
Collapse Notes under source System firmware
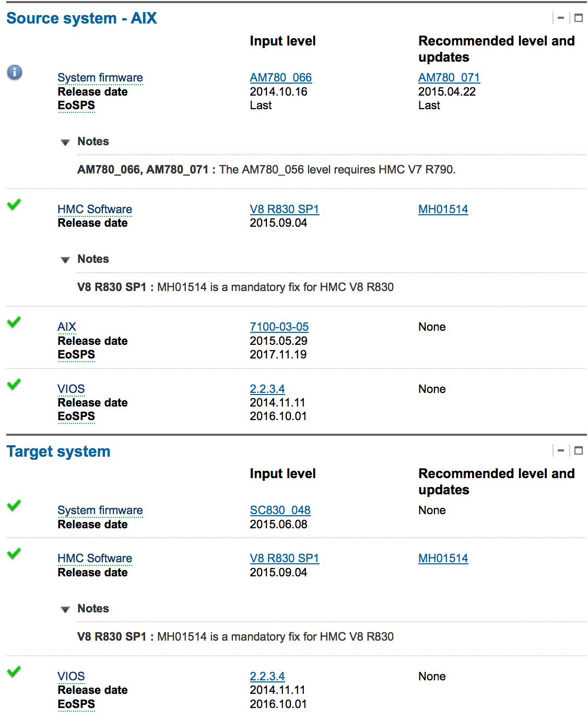pyautogui.click(x=65, y=142)
